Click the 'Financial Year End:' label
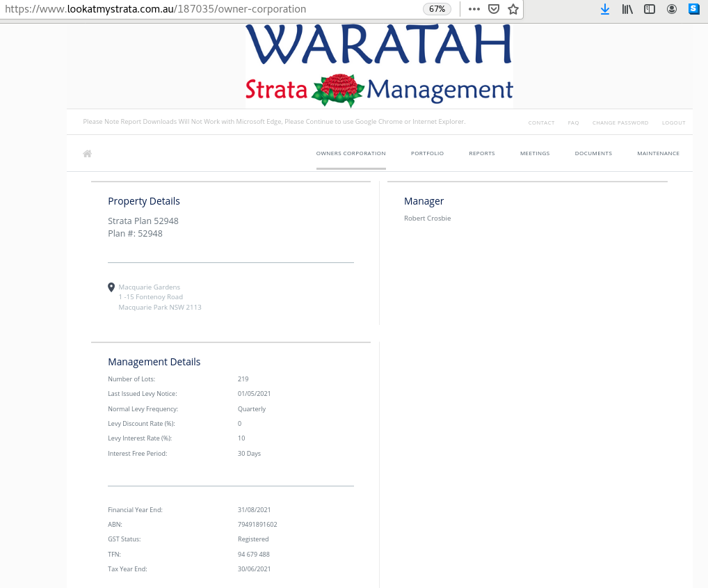 135,510
